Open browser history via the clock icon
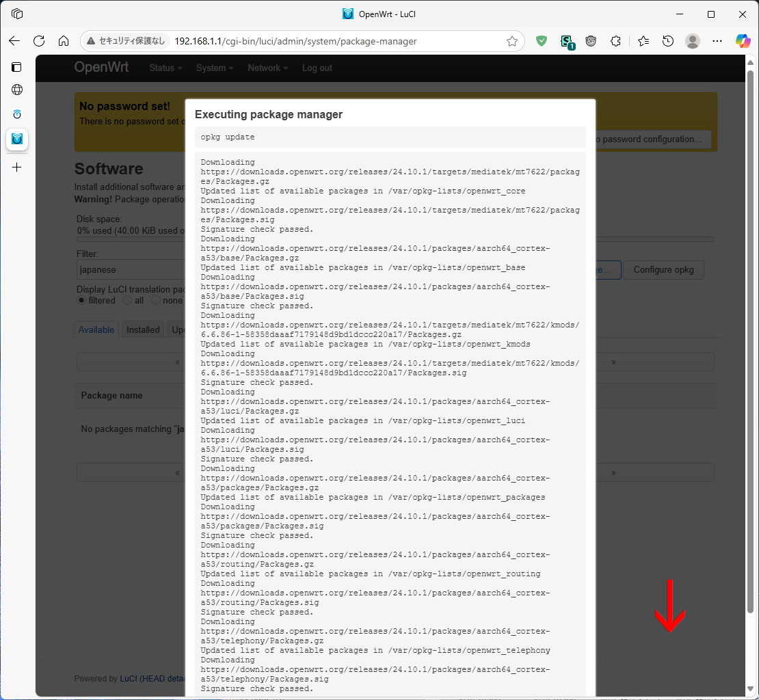Screen dimensions: 759x700 667,41
